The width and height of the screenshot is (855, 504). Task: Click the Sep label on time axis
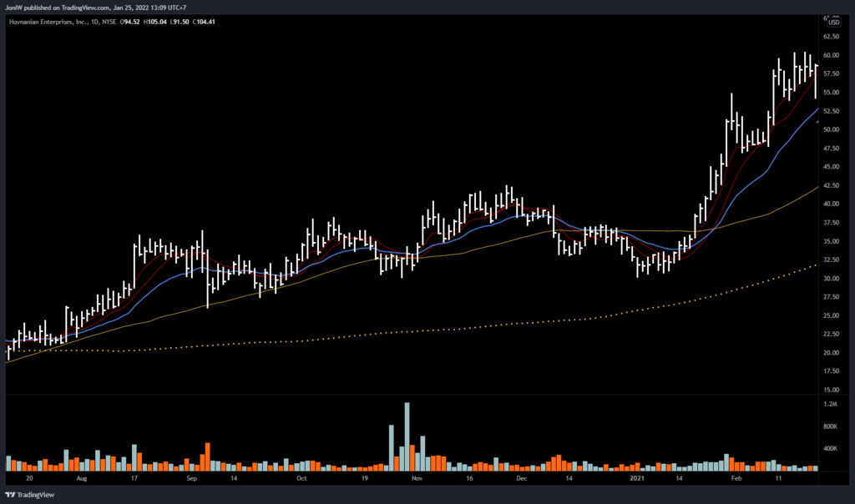[191, 481]
